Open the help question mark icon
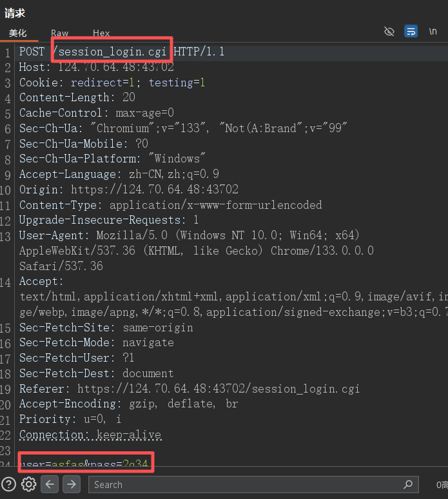 8,484
